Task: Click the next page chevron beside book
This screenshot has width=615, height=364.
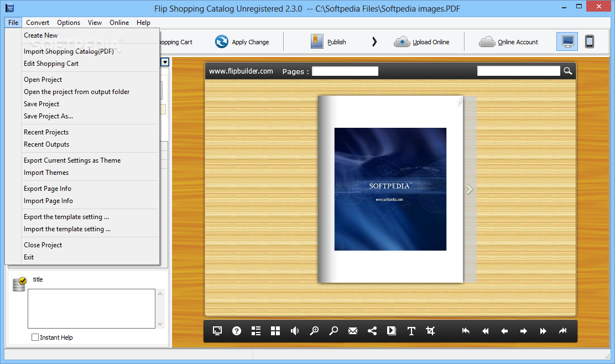Action: pos(470,189)
